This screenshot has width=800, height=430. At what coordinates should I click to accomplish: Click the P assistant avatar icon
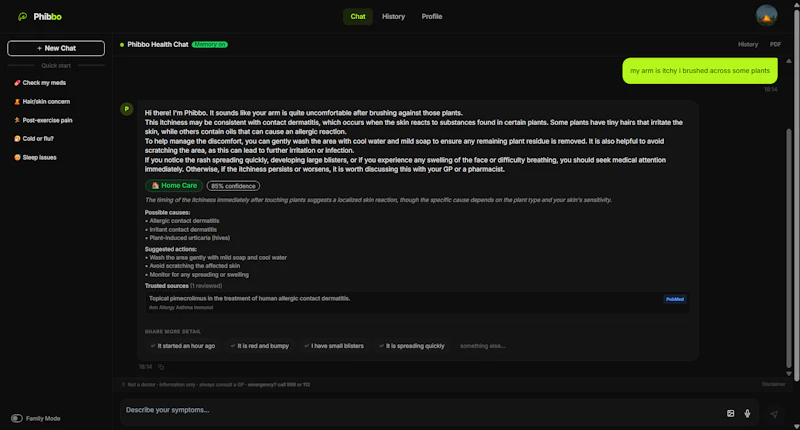127,109
